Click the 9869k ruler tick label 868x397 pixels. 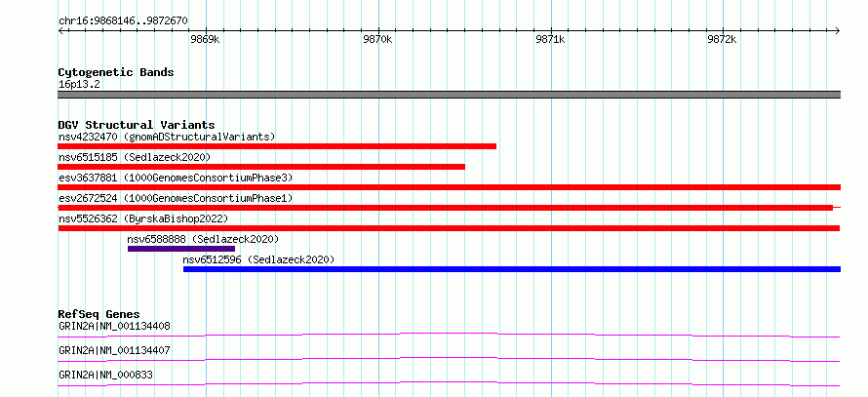(205, 39)
